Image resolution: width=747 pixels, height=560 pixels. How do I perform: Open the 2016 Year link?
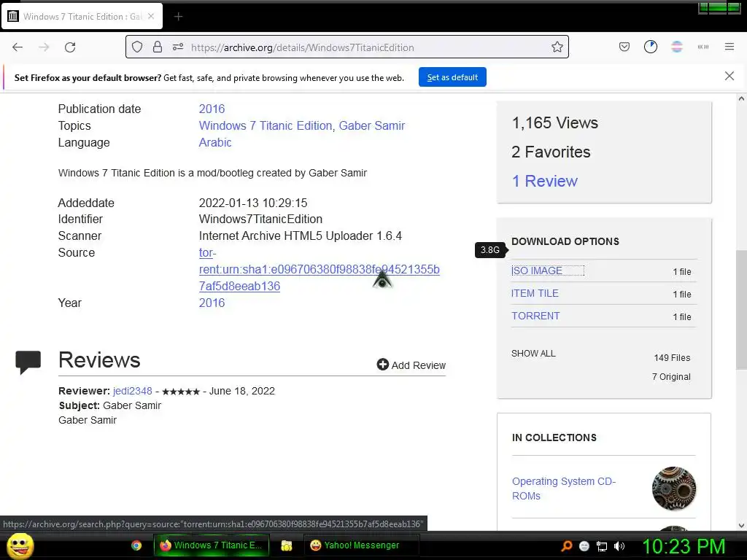[212, 303]
